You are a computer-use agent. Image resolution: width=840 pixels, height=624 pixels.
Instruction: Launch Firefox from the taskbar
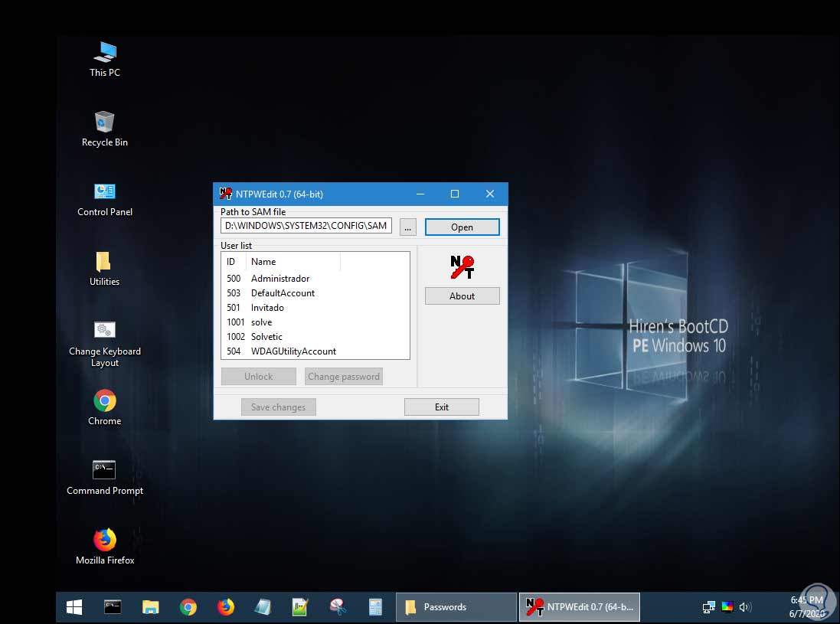point(226,607)
